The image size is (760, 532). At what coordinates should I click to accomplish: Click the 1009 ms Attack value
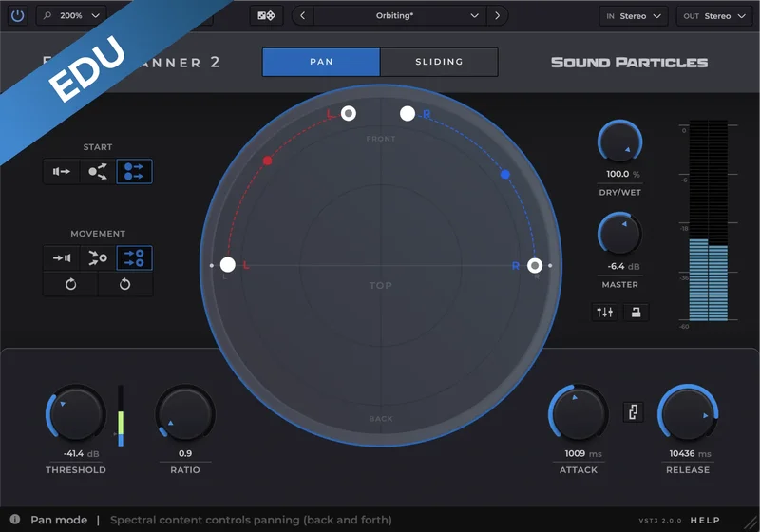pyautogui.click(x=583, y=453)
